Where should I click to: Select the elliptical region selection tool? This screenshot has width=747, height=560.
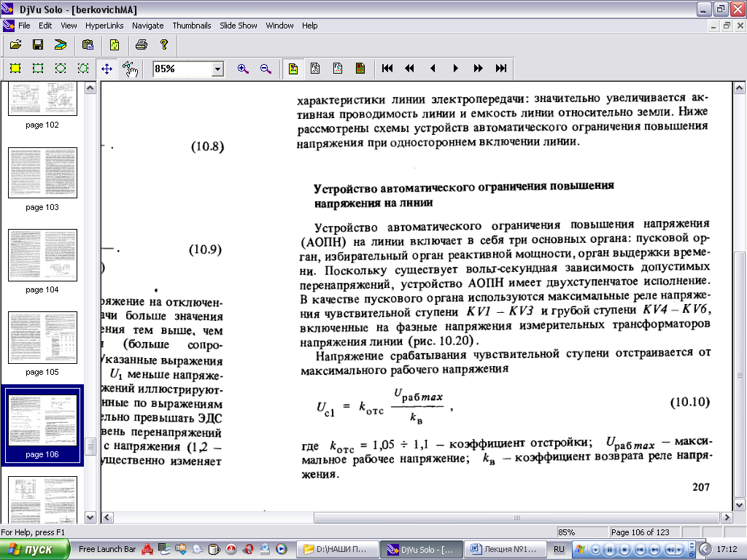[x=61, y=69]
